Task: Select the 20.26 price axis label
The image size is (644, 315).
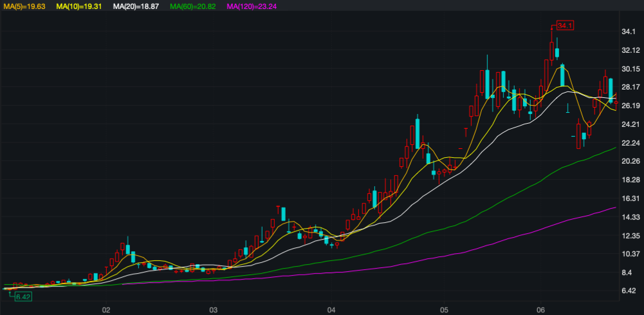Action: click(x=630, y=162)
